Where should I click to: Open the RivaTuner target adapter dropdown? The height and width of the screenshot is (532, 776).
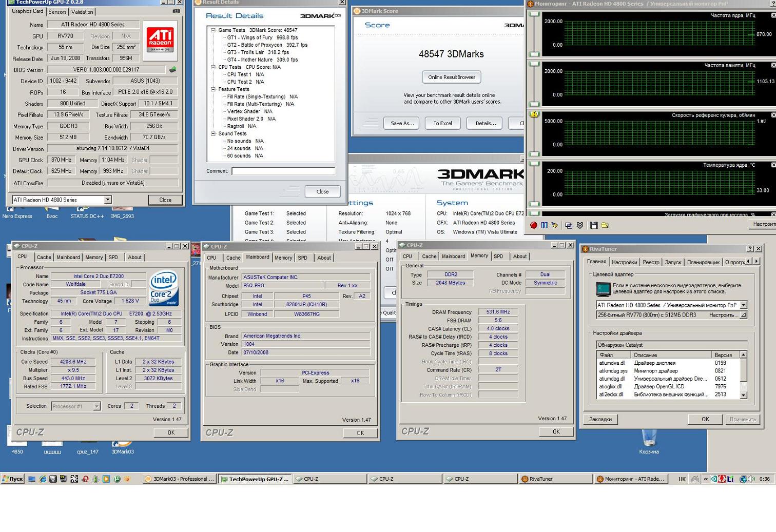pyautogui.click(x=743, y=305)
